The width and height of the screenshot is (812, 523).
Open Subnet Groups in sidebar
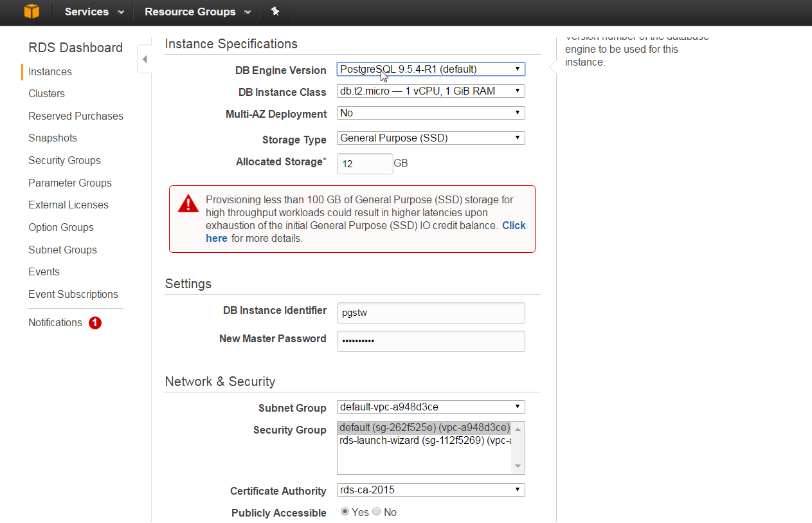pos(62,250)
